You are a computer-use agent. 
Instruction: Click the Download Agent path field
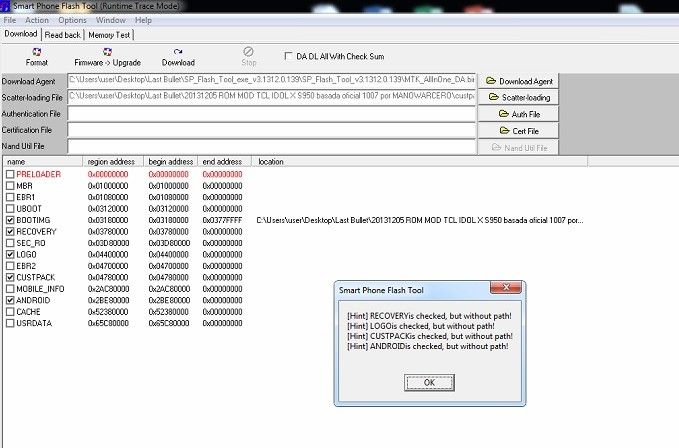pos(272,81)
